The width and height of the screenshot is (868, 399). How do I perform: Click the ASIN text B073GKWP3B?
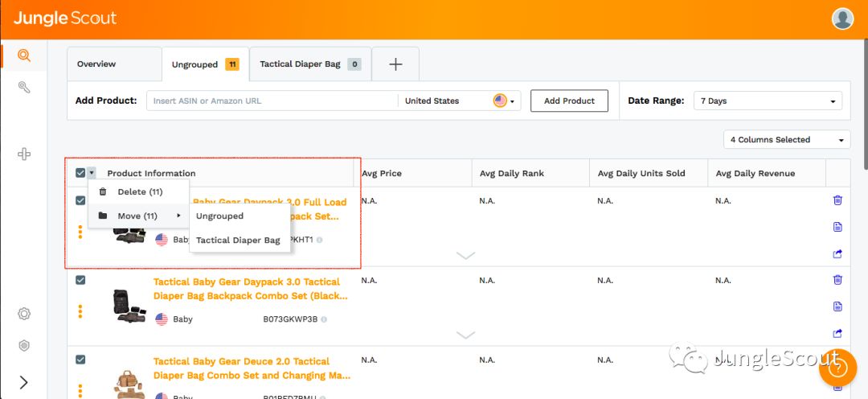pyautogui.click(x=290, y=319)
